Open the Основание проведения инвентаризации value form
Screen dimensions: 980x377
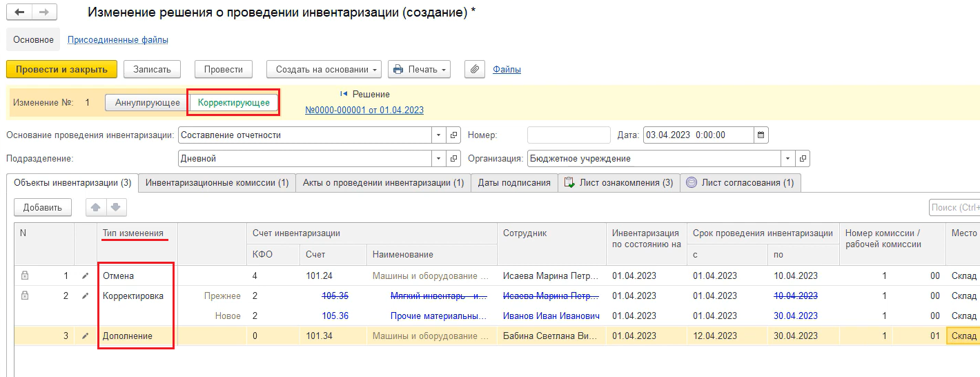453,135
